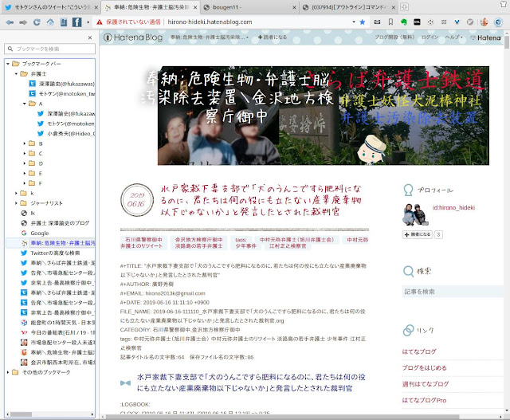Click the Hatena link at the header's right

pyautogui.click(x=486, y=37)
